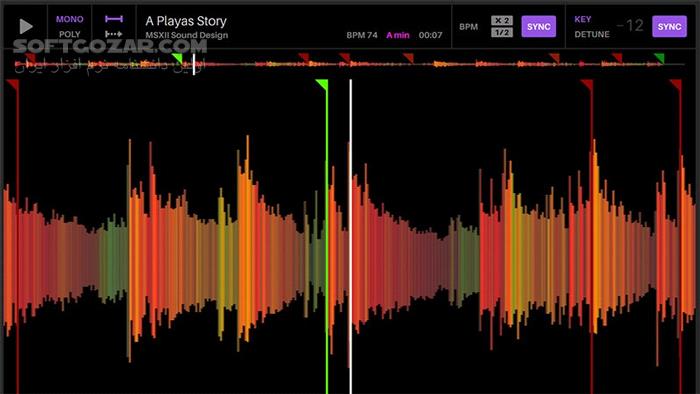Switch to MONO mode
The image size is (700, 394).
[70, 19]
